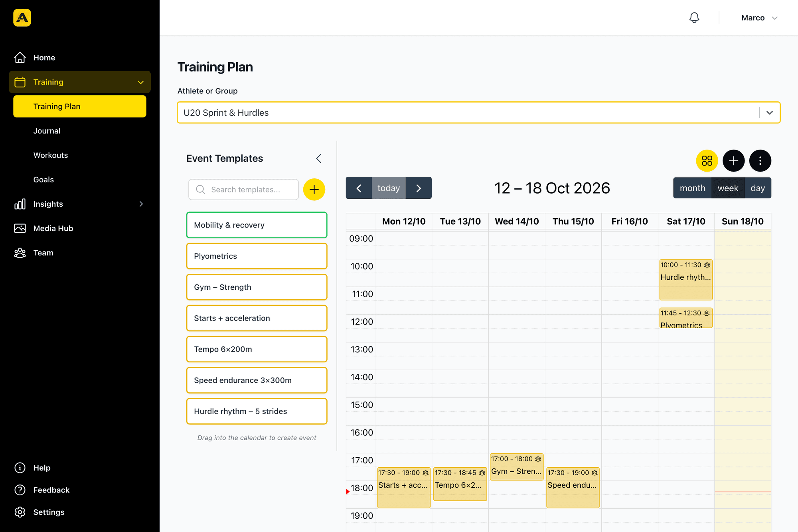
Task: Open the three-dot more options menu
Action: (760, 161)
